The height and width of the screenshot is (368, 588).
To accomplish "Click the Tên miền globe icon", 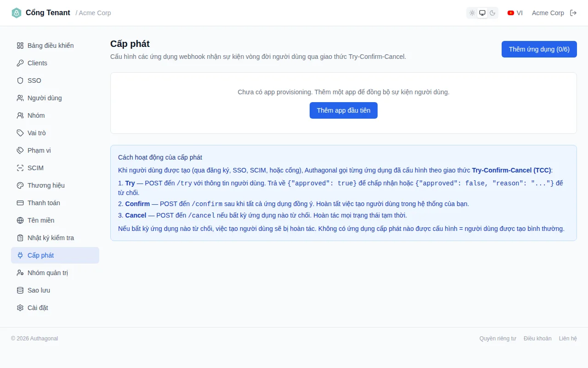I will [20, 220].
